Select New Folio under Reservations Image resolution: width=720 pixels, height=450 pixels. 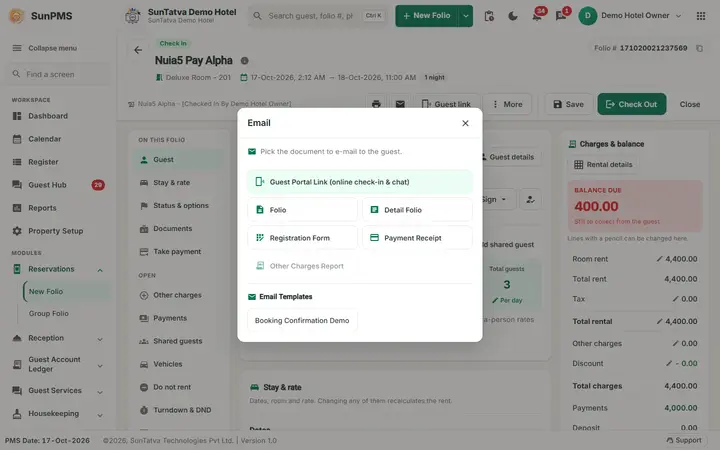(x=67, y=292)
